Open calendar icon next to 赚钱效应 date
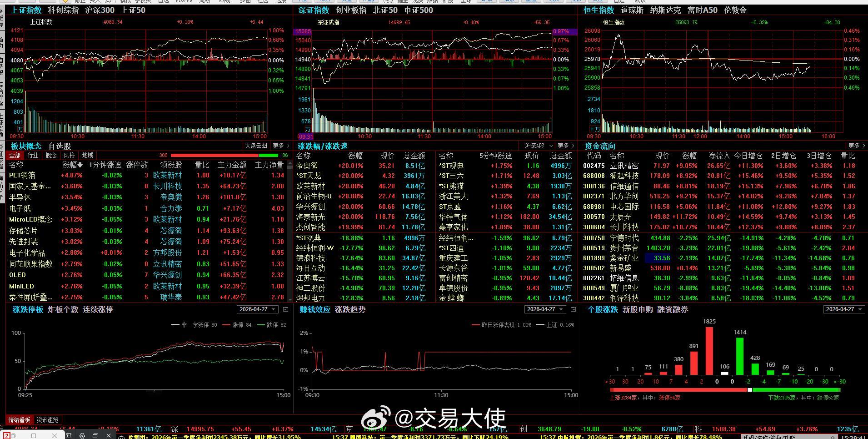868x439 pixels. coord(573,309)
